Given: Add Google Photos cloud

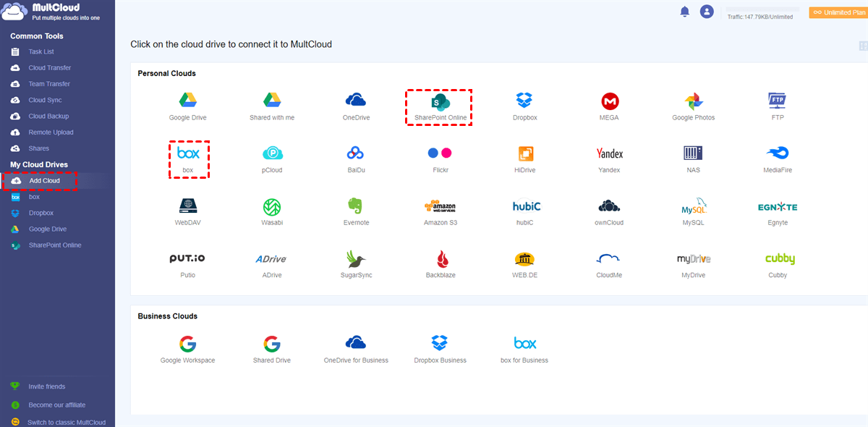Looking at the screenshot, I should tap(693, 107).
